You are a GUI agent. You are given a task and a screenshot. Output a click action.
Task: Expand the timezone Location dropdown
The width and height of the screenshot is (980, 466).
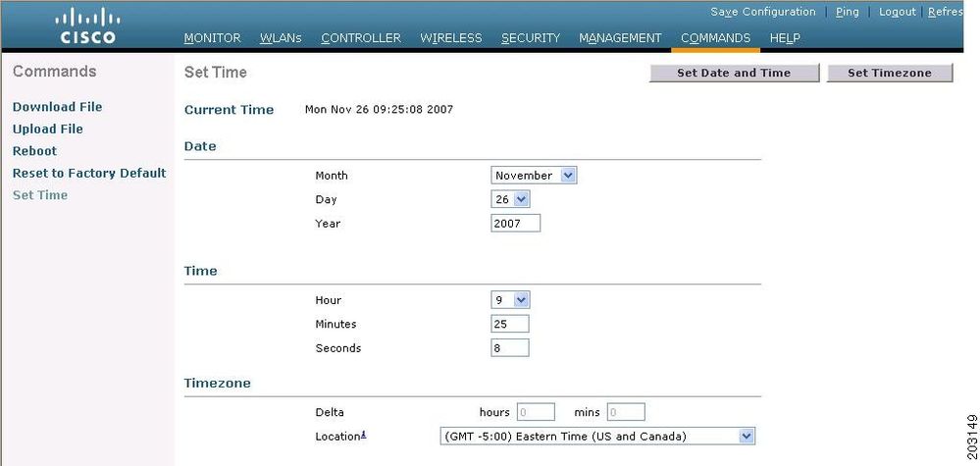click(597, 436)
